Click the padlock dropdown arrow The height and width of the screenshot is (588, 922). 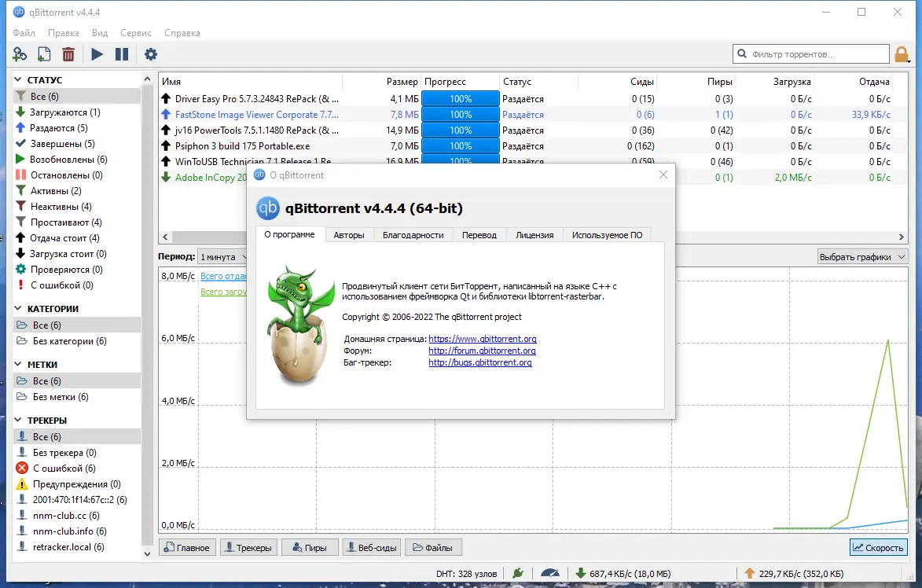click(x=909, y=61)
